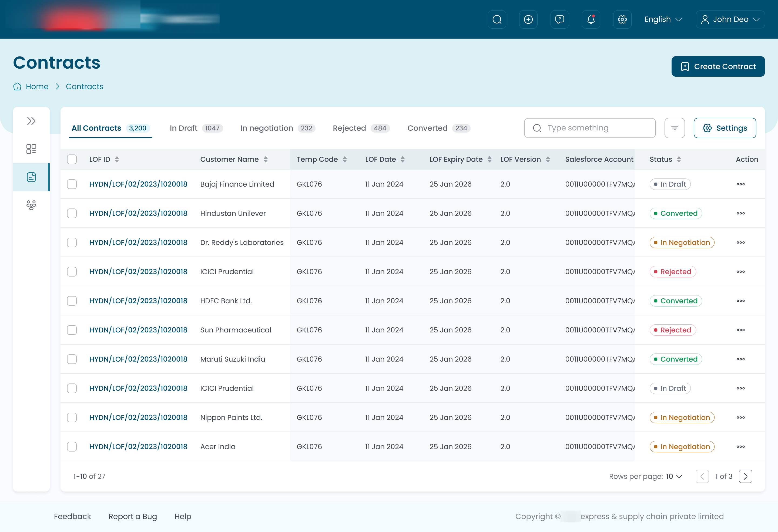Open the dashboard grid icon in sidebar
The image size is (778, 532).
click(x=31, y=149)
